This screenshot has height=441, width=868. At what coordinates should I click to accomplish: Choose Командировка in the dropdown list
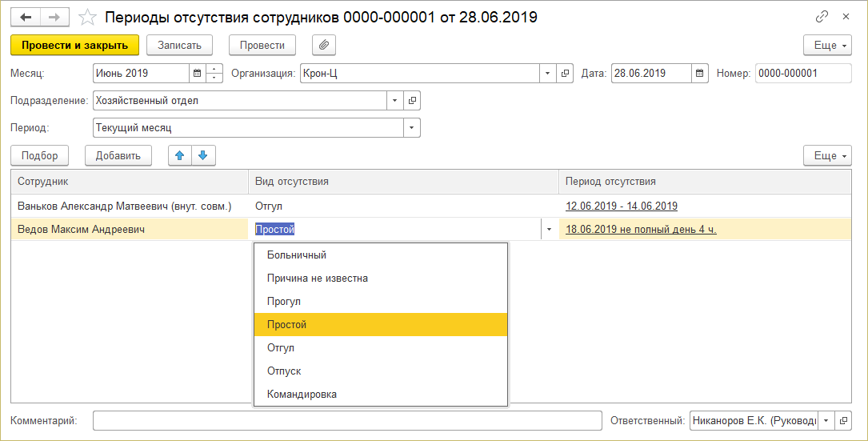[302, 395]
